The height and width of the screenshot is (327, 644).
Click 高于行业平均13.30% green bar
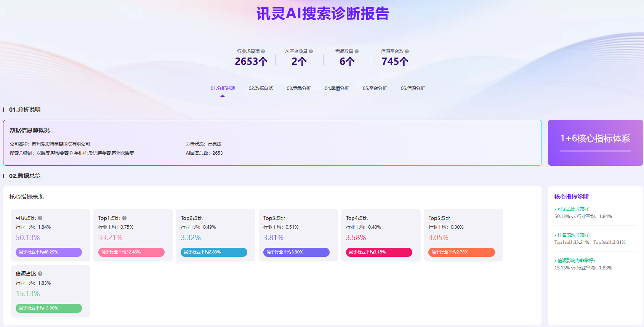tap(49, 308)
